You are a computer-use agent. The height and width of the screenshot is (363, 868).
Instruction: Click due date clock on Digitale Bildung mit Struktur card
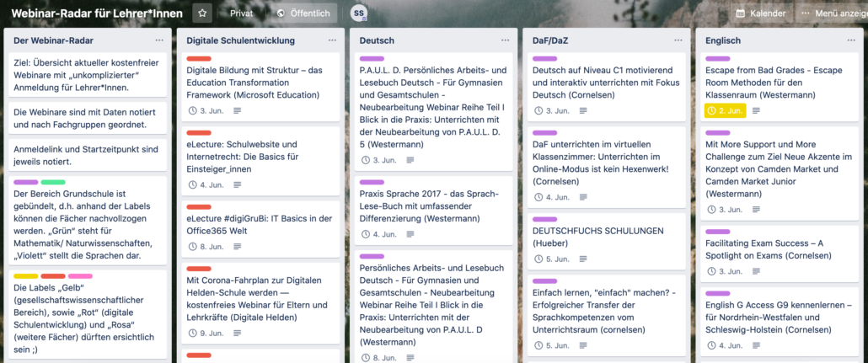pos(193,110)
